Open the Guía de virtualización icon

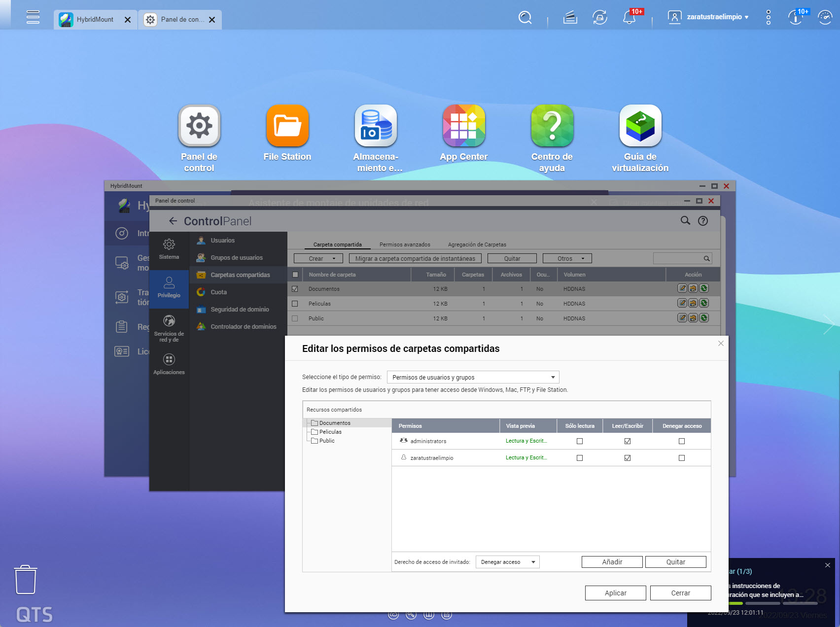click(640, 126)
